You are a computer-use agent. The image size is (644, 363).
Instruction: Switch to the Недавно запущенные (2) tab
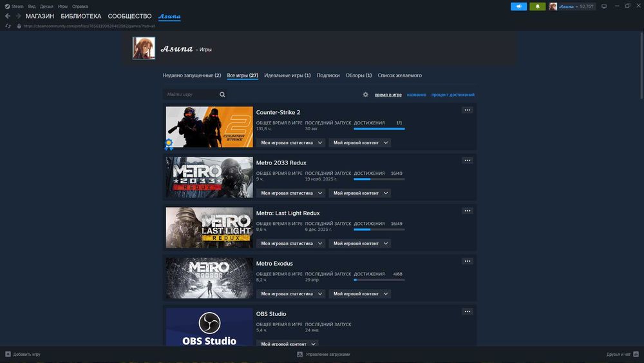tap(191, 75)
